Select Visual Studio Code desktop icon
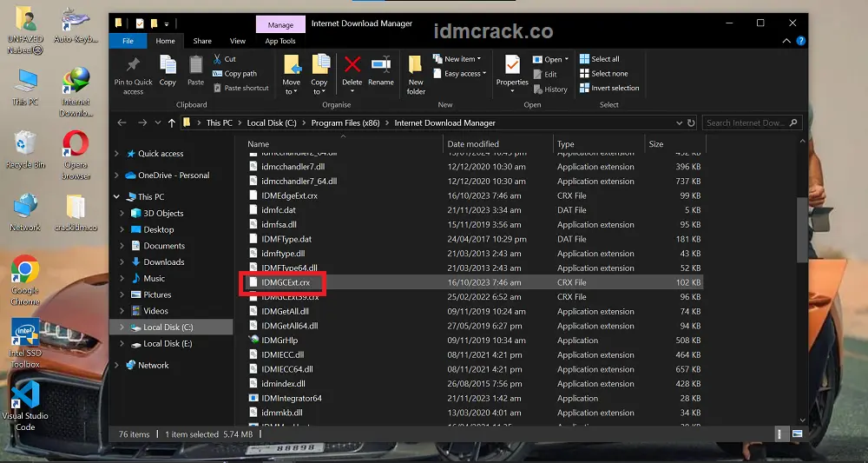Image resolution: width=868 pixels, height=463 pixels. coord(25,406)
